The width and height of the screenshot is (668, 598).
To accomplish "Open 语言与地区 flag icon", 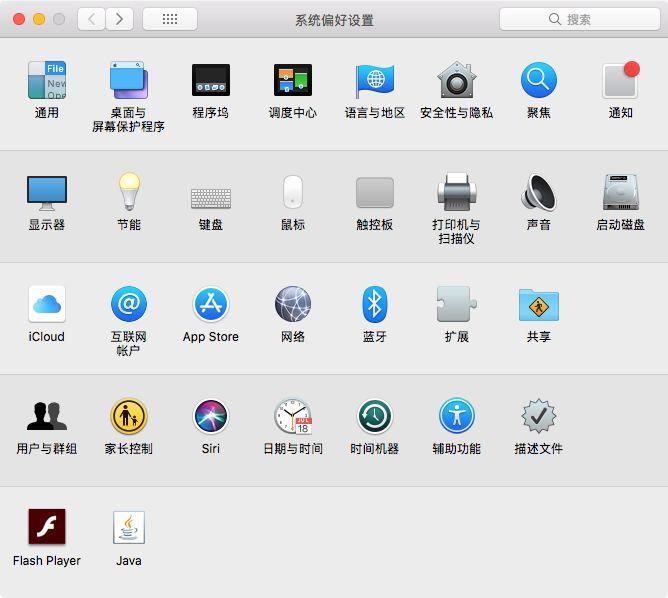I will pyautogui.click(x=374, y=80).
